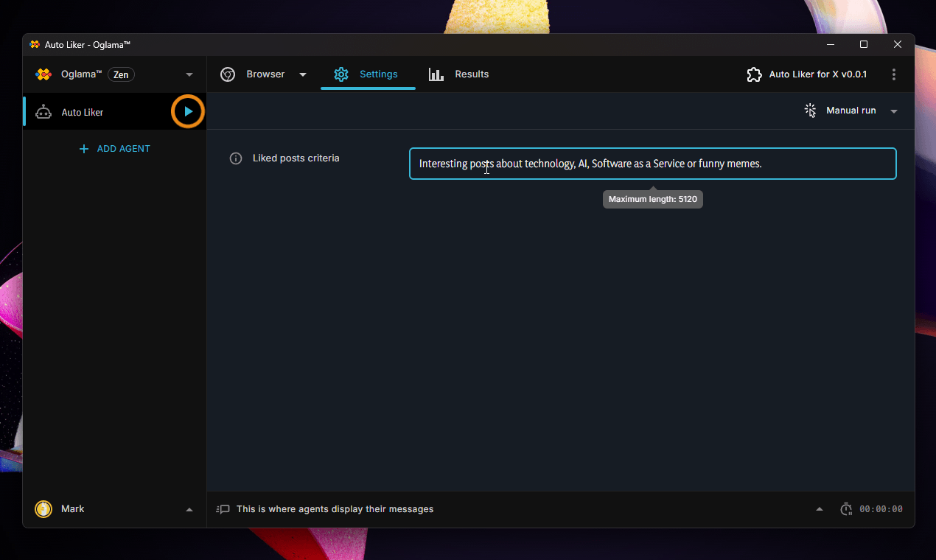
Task: Click the puzzle-piece Auto Liker for X icon
Action: click(754, 74)
